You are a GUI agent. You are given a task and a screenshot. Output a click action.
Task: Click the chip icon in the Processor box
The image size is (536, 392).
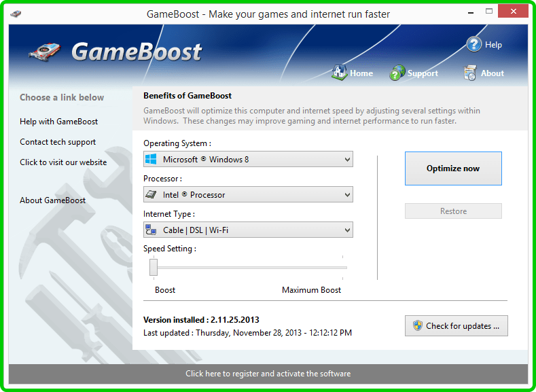click(x=151, y=195)
